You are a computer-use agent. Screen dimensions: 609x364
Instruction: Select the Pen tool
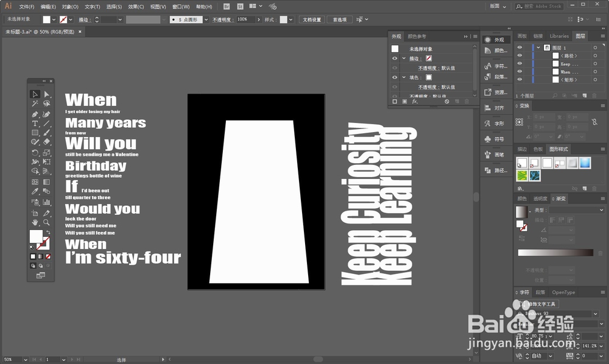[35, 114]
